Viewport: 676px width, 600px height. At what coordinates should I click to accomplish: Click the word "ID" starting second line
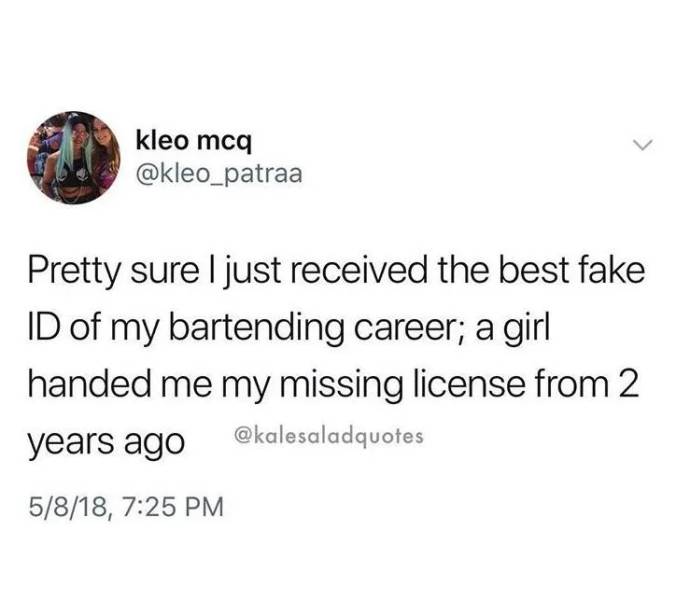pyautogui.click(x=44, y=327)
